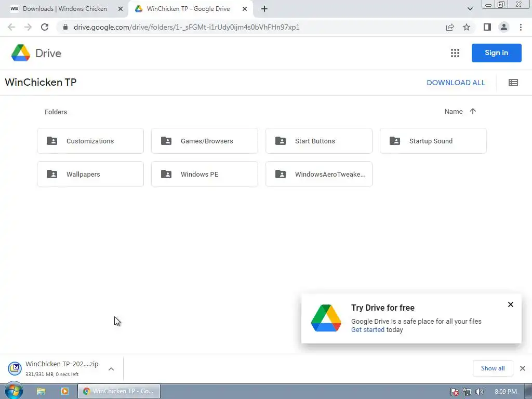Open the Startup Sound folder
The height and width of the screenshot is (399, 532).
click(433, 141)
